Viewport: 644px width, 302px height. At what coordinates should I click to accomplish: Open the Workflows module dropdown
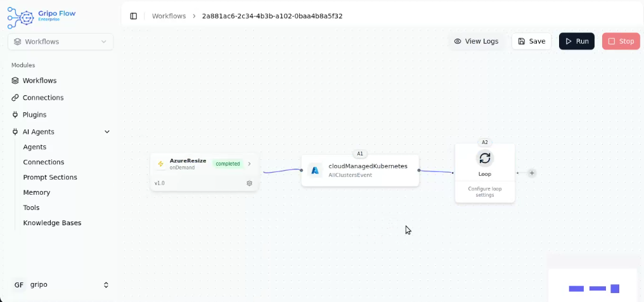60,42
